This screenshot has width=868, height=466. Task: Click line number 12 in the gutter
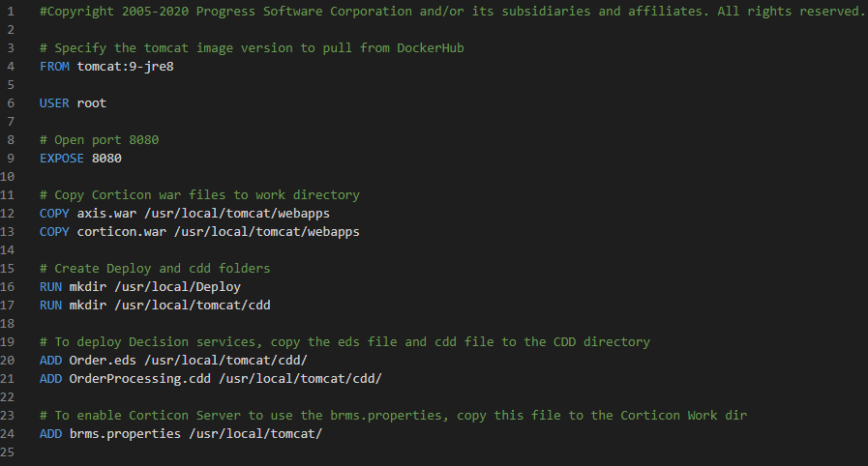coord(10,213)
